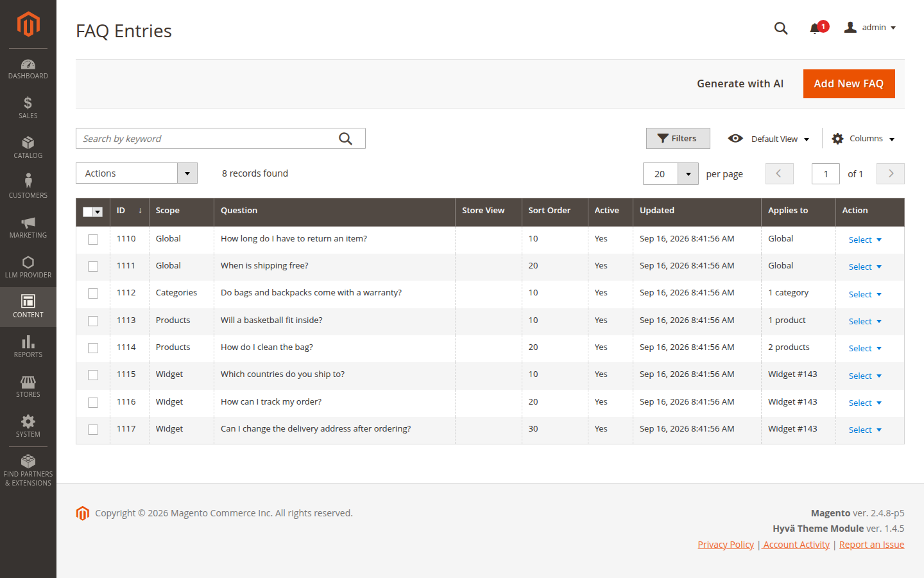Open the Catalog box icon menu
Viewport: 924px width, 578px height.
[28, 143]
